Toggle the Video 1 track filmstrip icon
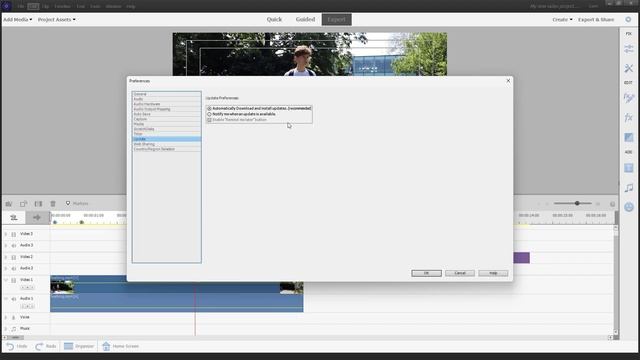Screen dimensions: 640x360 tap(13, 280)
